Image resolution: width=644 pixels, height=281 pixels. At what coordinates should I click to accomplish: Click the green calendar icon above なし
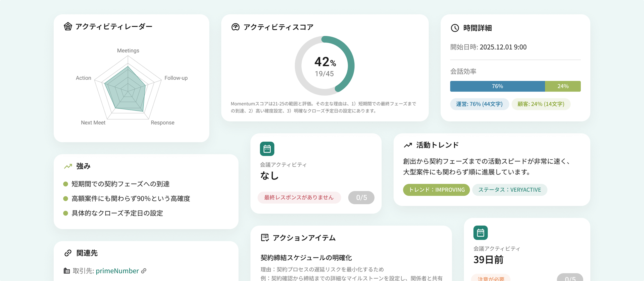pos(267,149)
